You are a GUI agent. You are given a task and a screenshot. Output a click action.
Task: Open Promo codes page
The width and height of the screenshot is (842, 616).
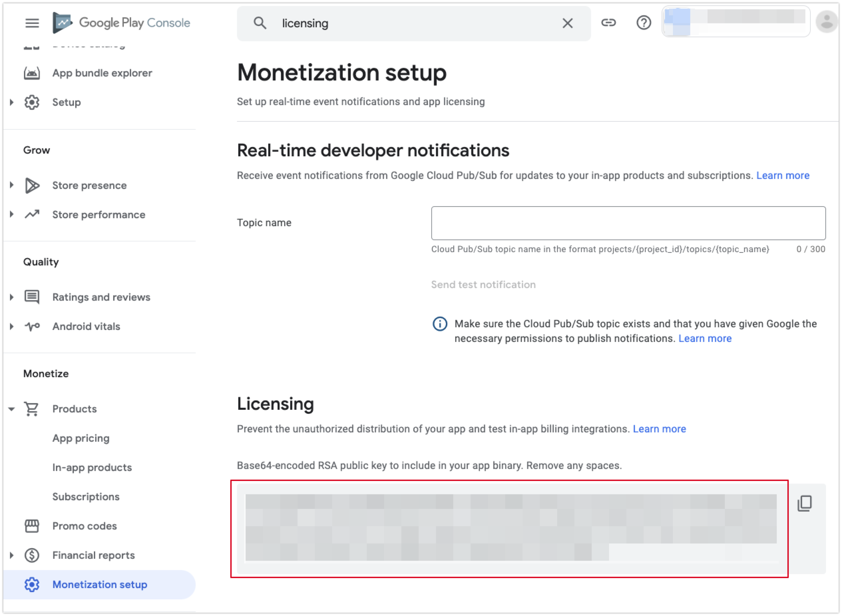pyautogui.click(x=85, y=526)
